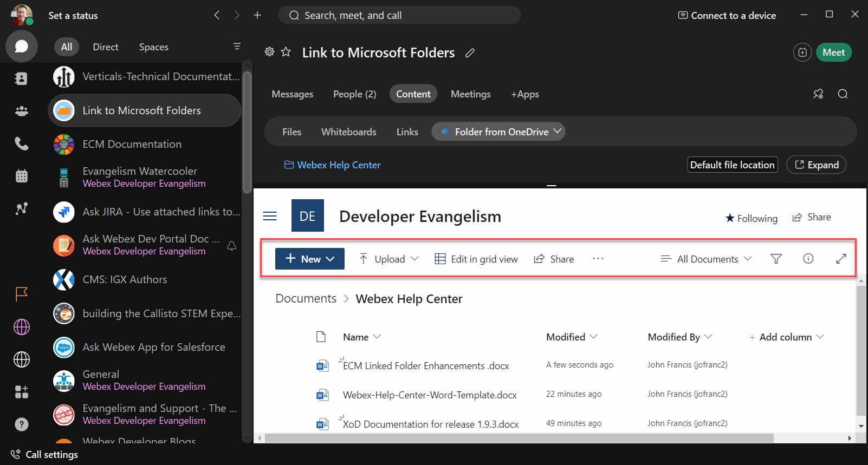This screenshot has width=868, height=465.
Task: Click the schedule meeting icon beside Meet
Action: click(x=802, y=53)
